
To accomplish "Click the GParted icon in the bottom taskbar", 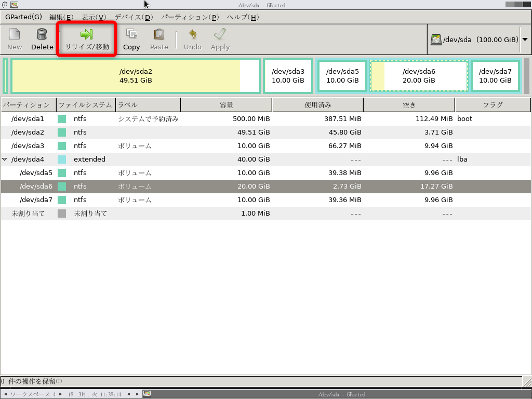I will click(147, 394).
